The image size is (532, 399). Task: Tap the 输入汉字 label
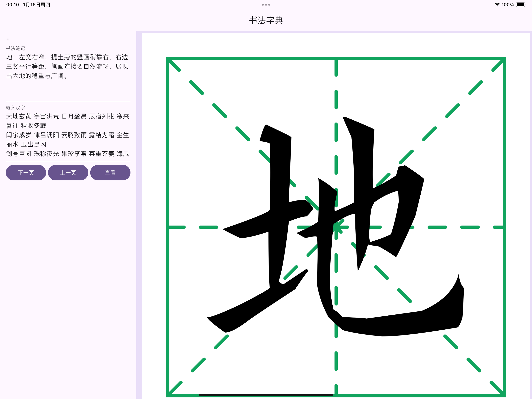15,108
